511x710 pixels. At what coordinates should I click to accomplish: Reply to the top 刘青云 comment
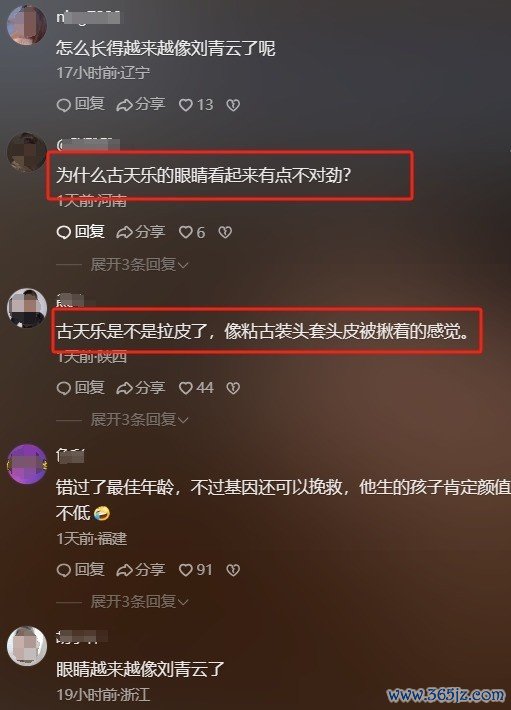point(81,105)
